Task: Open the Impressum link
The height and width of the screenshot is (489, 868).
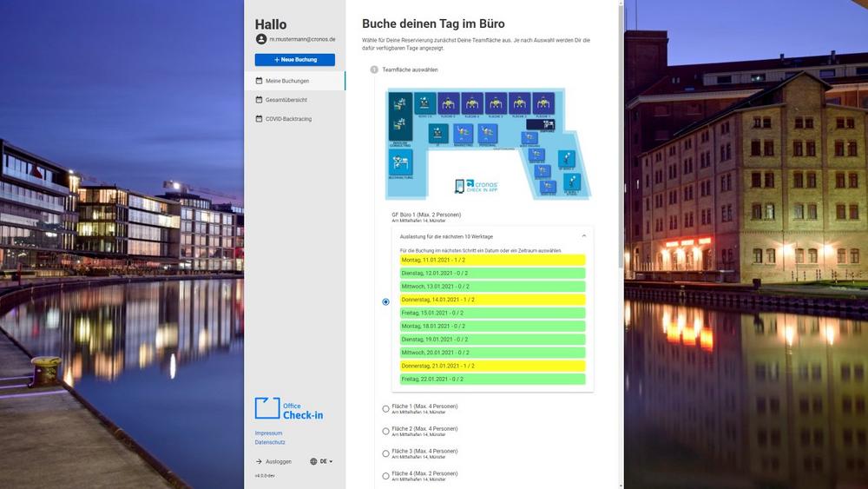Action: coord(268,433)
